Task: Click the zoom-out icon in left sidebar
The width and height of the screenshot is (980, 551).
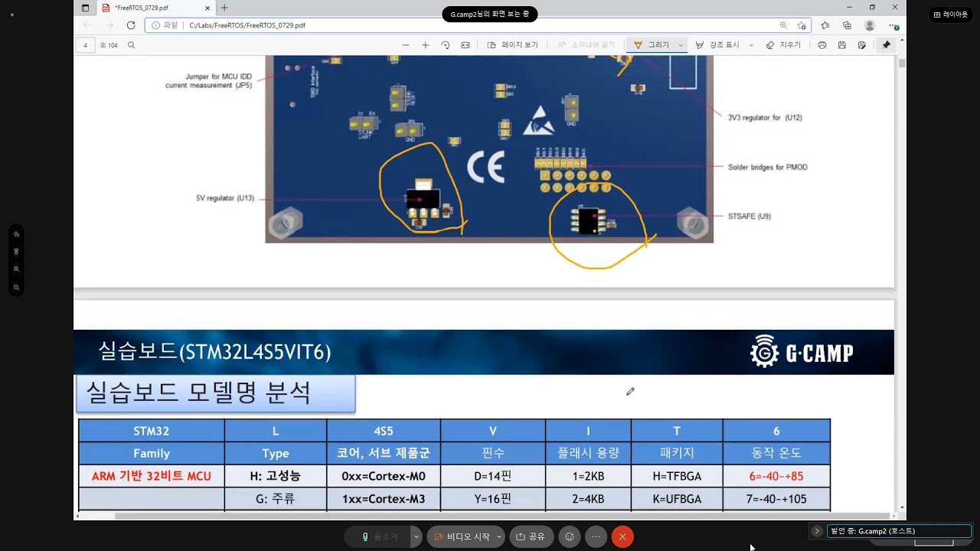Action: 16,288
